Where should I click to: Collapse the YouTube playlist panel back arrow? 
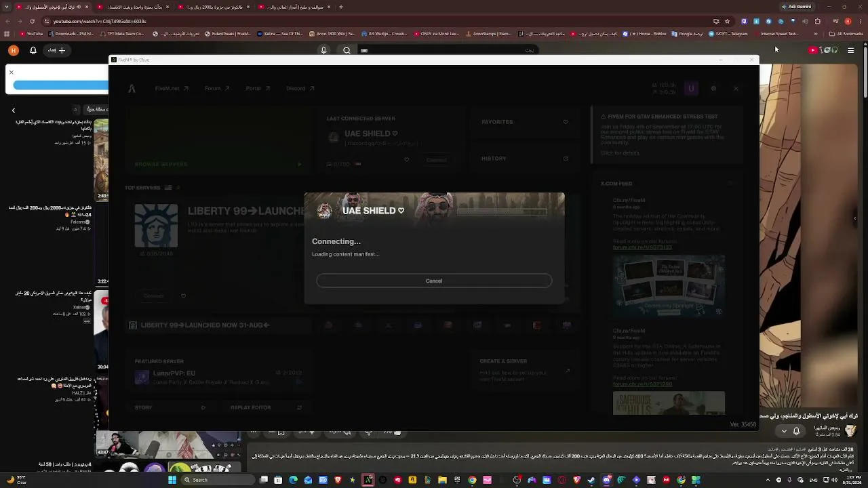click(x=13, y=110)
